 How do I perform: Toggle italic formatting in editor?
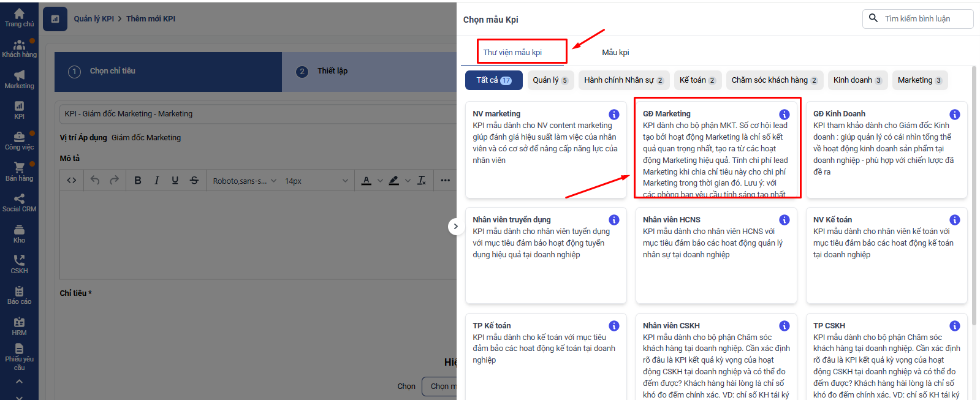(x=156, y=180)
